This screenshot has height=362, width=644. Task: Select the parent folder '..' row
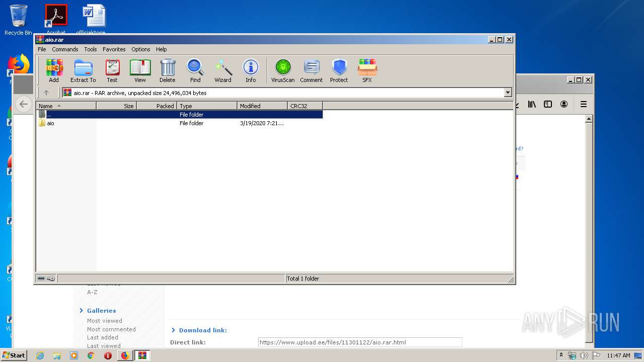click(179, 115)
